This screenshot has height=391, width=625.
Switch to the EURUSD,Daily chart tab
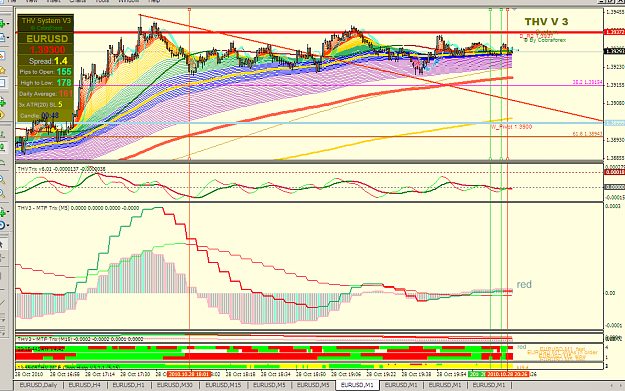(x=38, y=385)
